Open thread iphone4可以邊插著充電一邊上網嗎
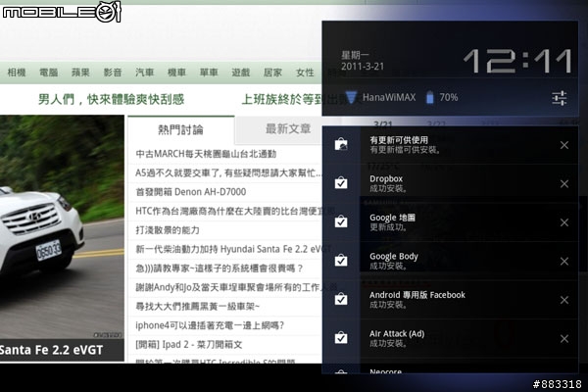This screenshot has width=588, height=392. [210, 325]
